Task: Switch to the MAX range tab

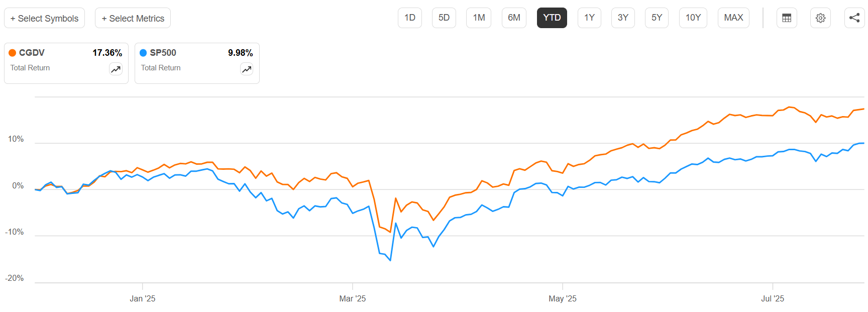Action: point(733,18)
